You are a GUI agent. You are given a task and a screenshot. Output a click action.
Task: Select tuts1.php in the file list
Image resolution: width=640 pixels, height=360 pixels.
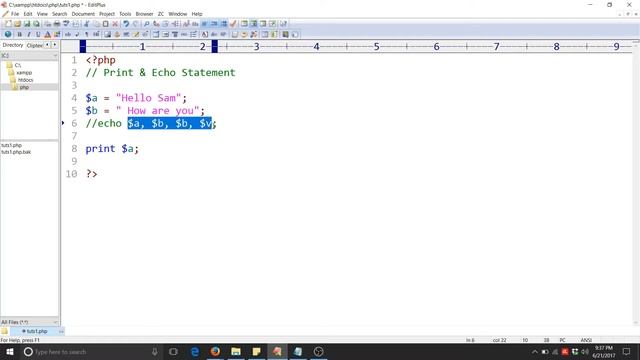coord(11,145)
